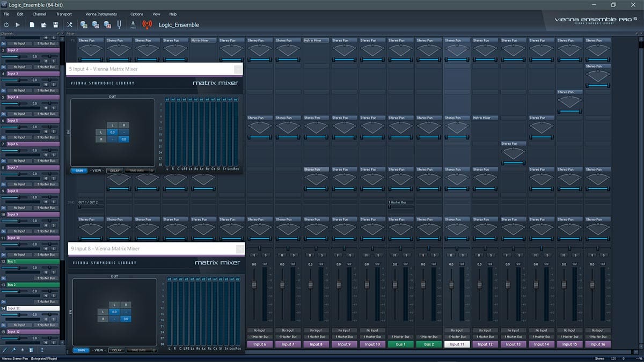Toggle On button for Input 11 in Channels list
The height and width of the screenshot is (362, 644).
(4, 325)
